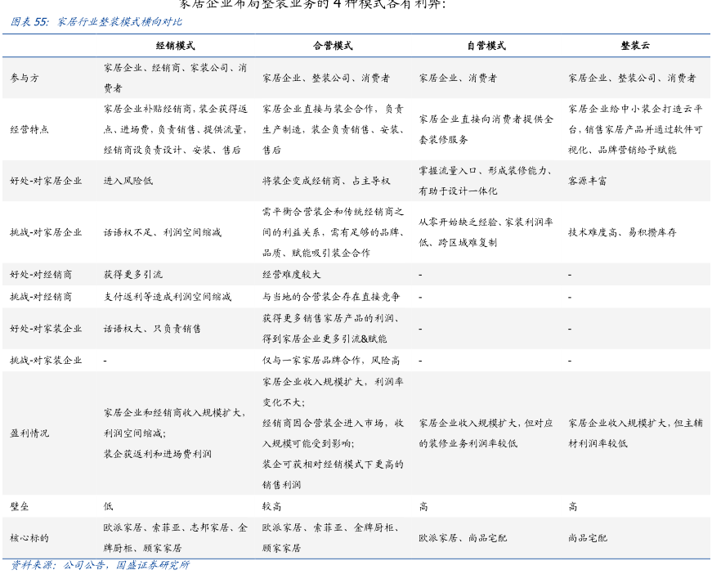Click the 自营模式 column header

click(x=486, y=46)
